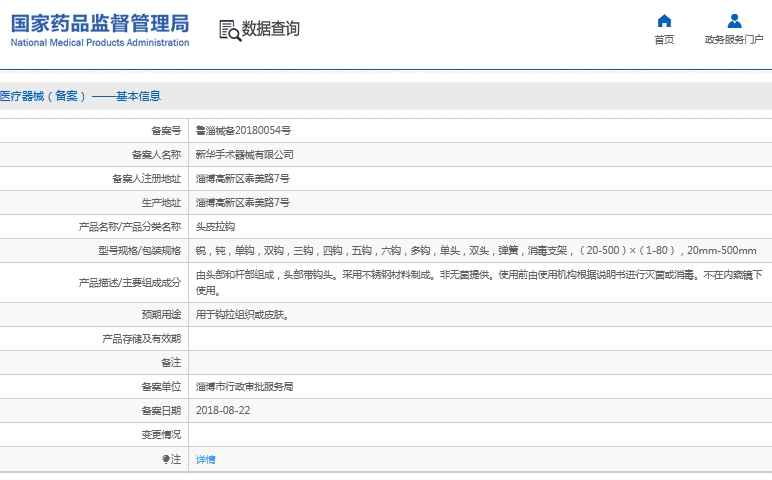This screenshot has width=772, height=480.
Task: Select the address value in 生产地址 row
Action: 243,202
